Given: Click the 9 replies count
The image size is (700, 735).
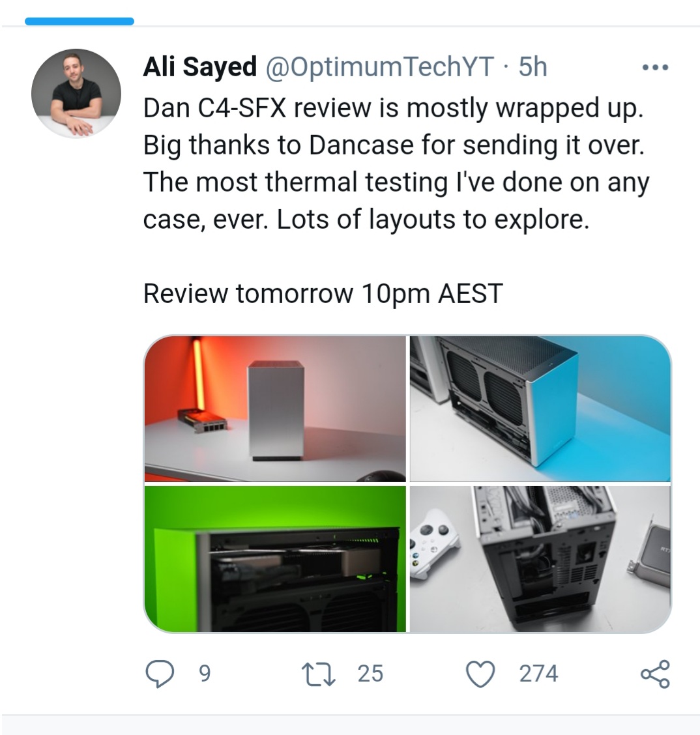Looking at the screenshot, I should click(205, 674).
